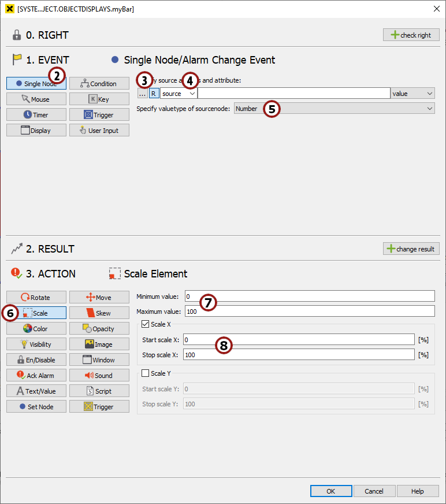The height and width of the screenshot is (504, 446).
Task: Toggle the R button beside source
Action: [x=154, y=94]
